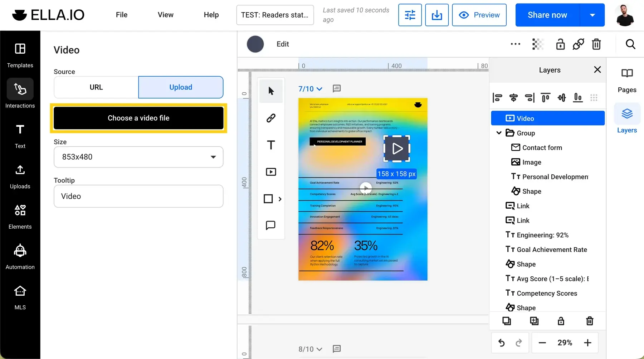Expand the shape tool options arrow
The image size is (644, 359).
click(x=280, y=199)
